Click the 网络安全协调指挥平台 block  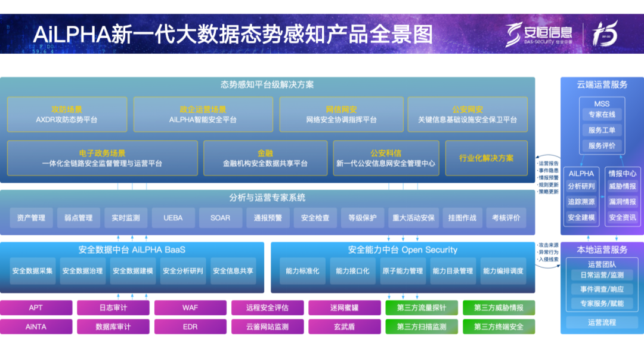click(341, 115)
